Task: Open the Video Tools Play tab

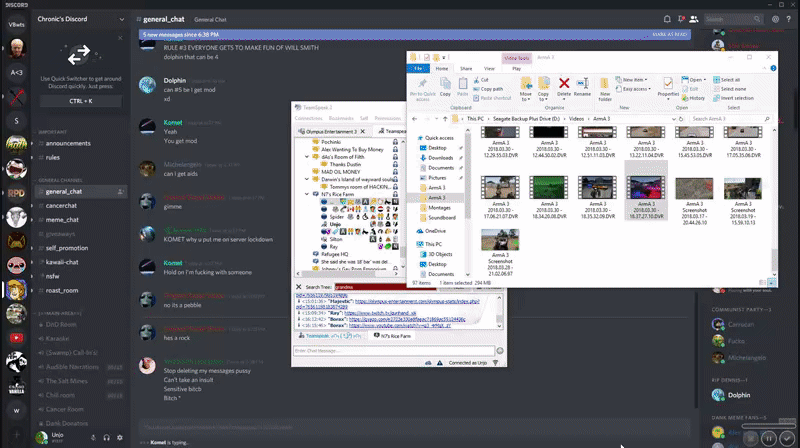Action: click(x=516, y=68)
